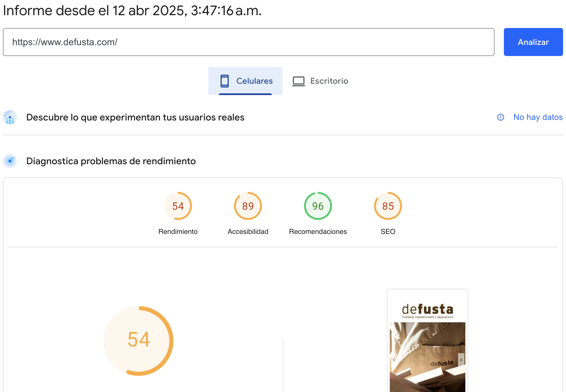Switch to the Celulares tab
The image size is (566, 392).
(x=254, y=81)
